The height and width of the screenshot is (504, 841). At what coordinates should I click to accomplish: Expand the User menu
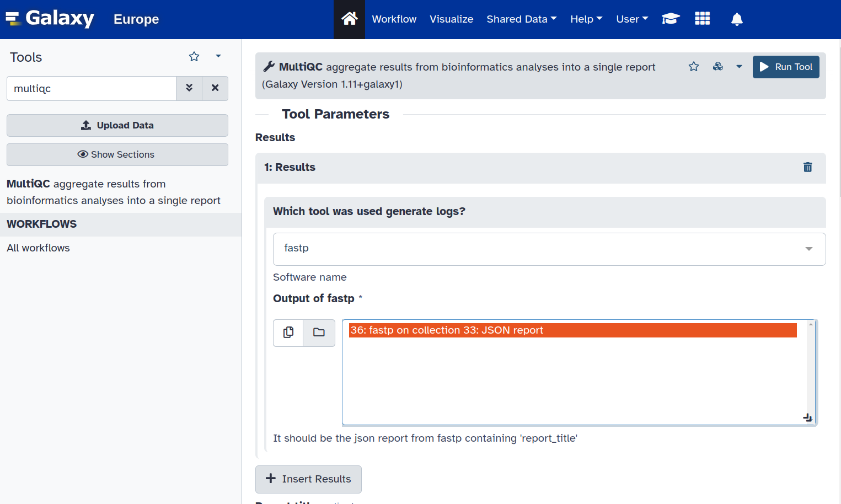pyautogui.click(x=632, y=19)
